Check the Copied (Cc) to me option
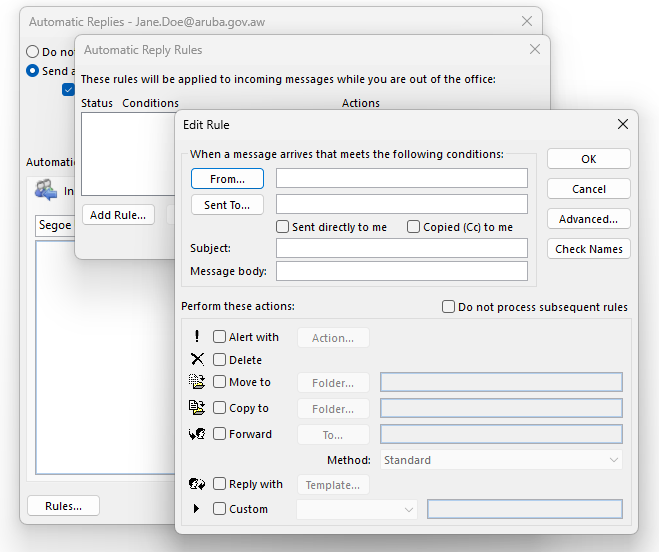Viewport: 659px width, 552px height. point(414,227)
